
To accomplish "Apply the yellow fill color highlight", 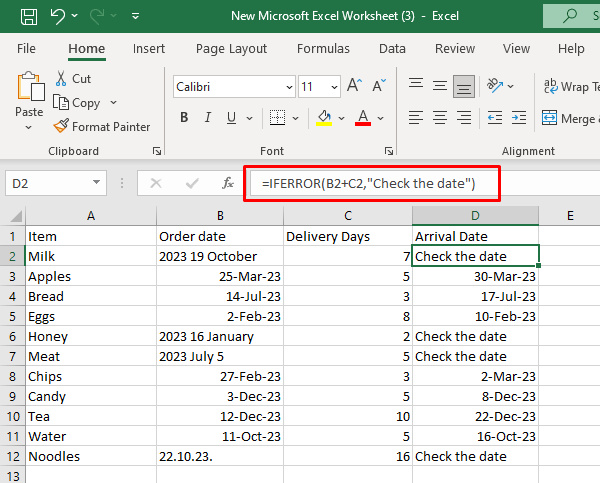I will [x=323, y=118].
